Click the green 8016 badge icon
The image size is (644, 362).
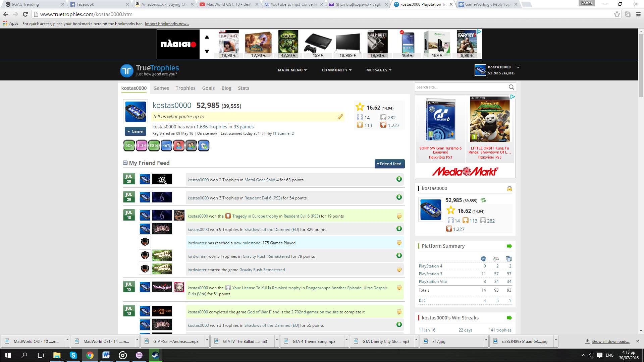pos(154,145)
